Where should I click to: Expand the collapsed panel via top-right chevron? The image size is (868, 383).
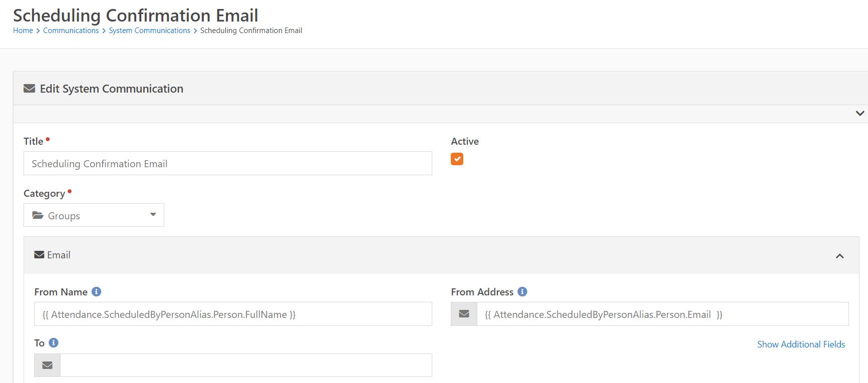click(x=860, y=113)
